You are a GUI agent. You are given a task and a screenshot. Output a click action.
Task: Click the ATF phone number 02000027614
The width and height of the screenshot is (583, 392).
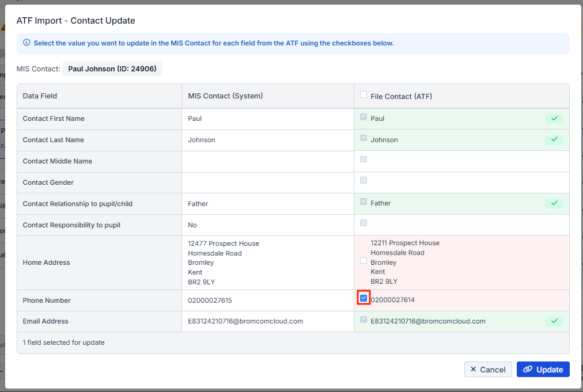[393, 300]
